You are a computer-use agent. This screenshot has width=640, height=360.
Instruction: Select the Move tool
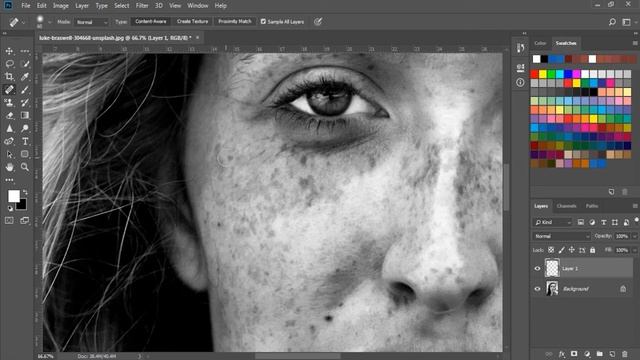9,51
